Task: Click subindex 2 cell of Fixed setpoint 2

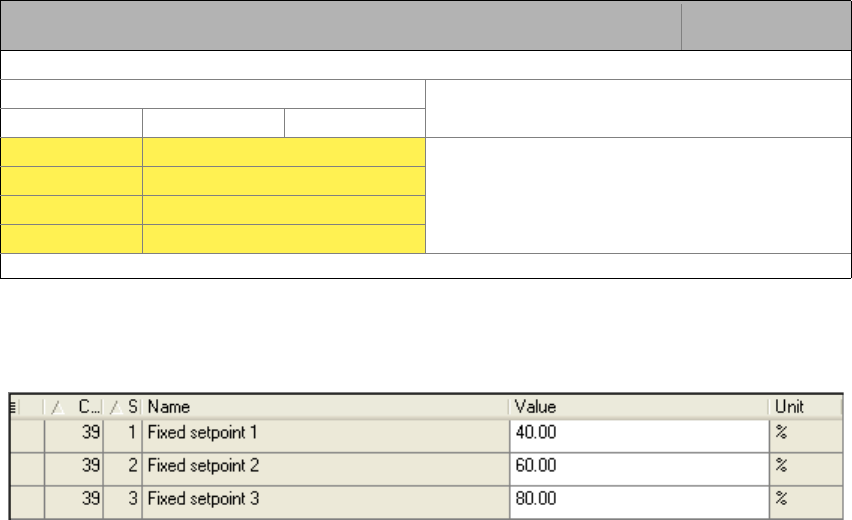Action: click(123, 469)
